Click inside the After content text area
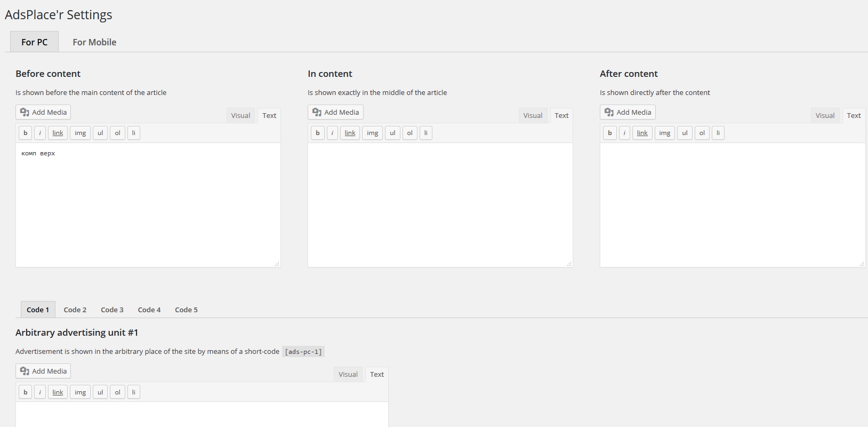 tap(733, 205)
